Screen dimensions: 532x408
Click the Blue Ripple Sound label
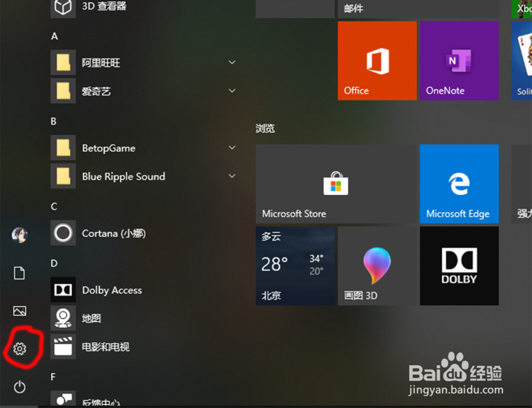(123, 177)
